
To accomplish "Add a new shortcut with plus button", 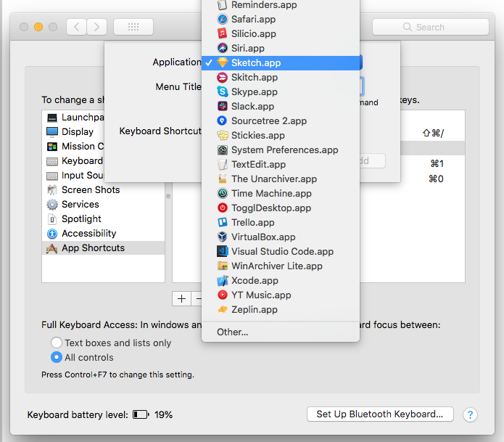I will click(x=181, y=299).
